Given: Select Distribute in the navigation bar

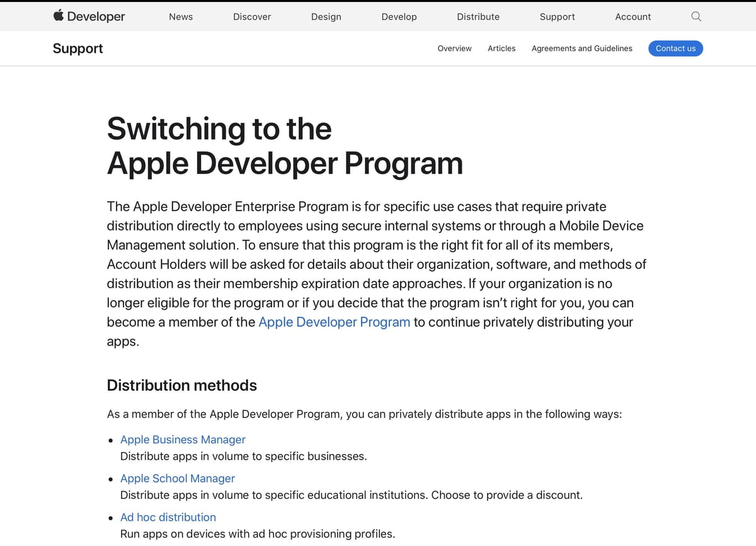Looking at the screenshot, I should pyautogui.click(x=478, y=17).
